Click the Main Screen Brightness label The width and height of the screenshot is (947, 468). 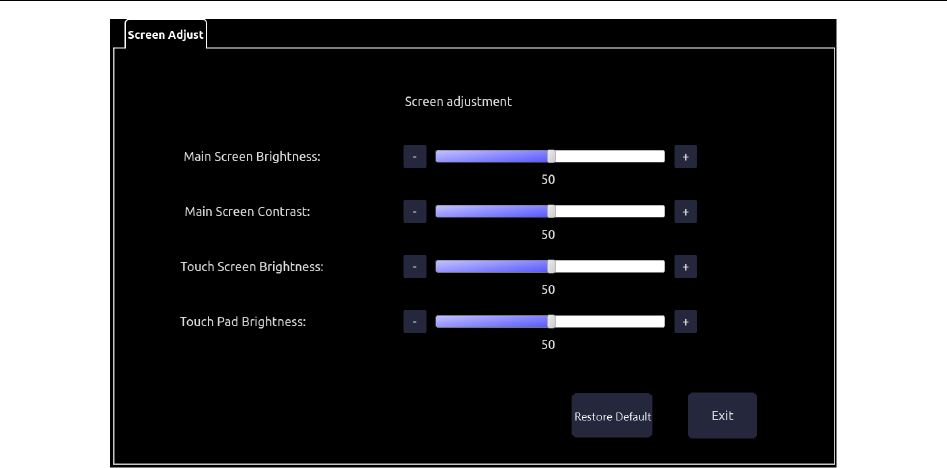click(x=252, y=157)
